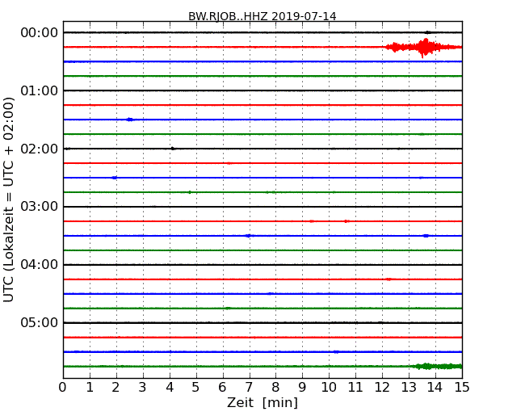Image resolution: width=525 pixels, height=420 pixels.
Task: Click the Zeit [min] x-axis label
Action: click(262, 402)
